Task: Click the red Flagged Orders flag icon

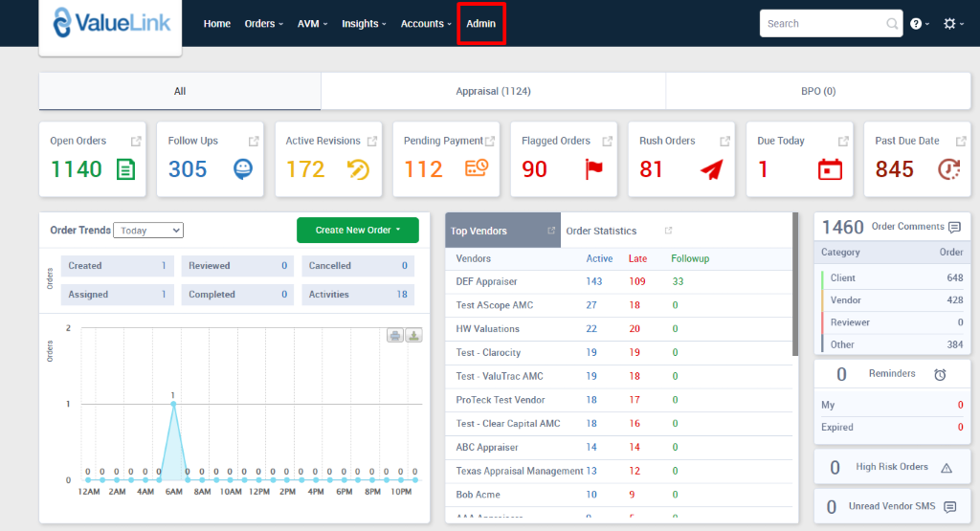Action: coord(593,169)
